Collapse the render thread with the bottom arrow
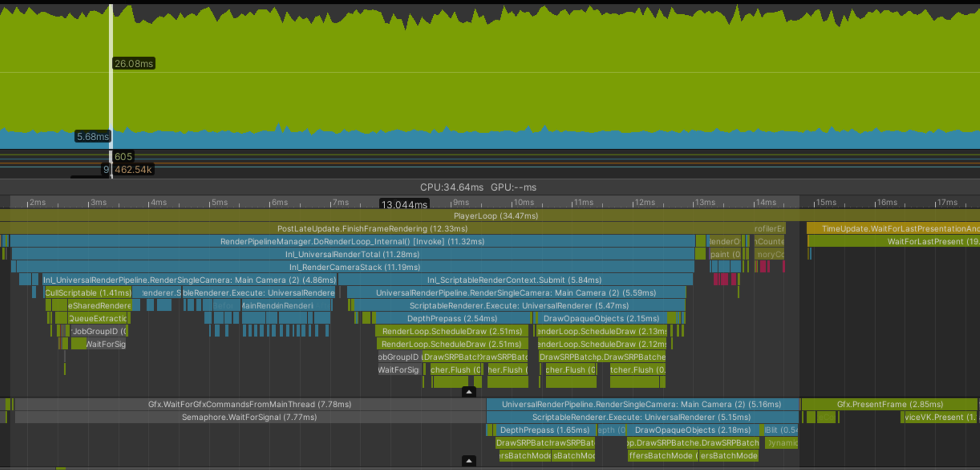 pyautogui.click(x=468, y=460)
